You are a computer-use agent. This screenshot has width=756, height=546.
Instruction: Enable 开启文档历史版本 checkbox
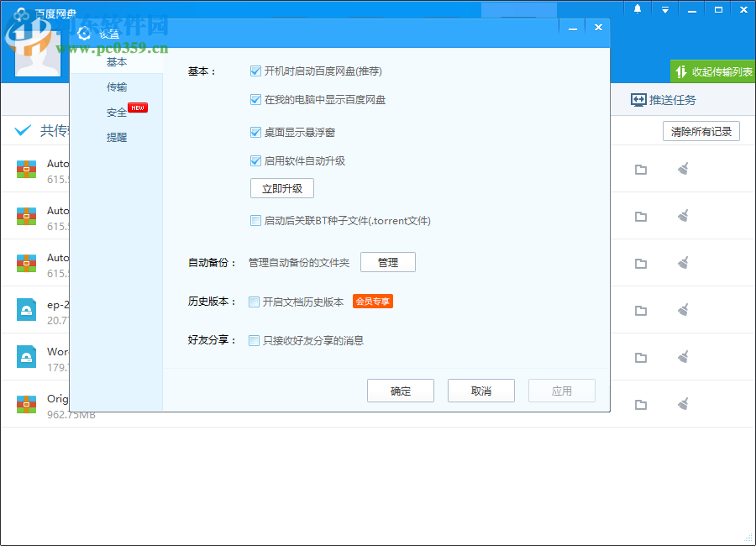(x=255, y=302)
